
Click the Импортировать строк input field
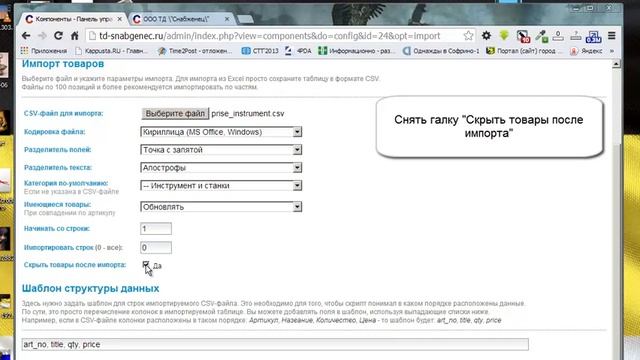pyautogui.click(x=156, y=247)
